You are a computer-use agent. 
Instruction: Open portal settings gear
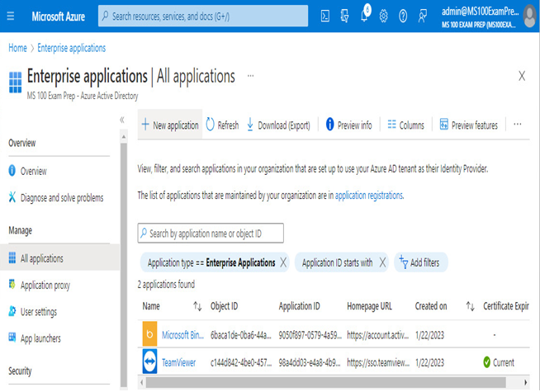(383, 17)
